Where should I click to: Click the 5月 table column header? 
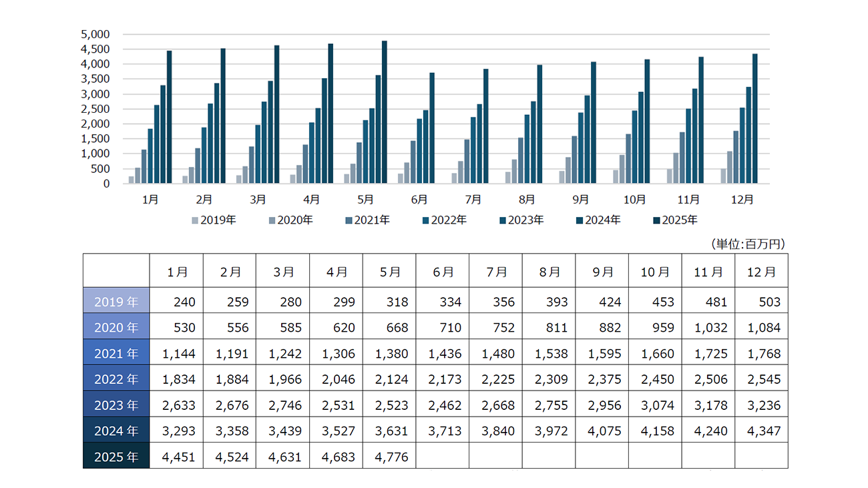[x=389, y=272]
